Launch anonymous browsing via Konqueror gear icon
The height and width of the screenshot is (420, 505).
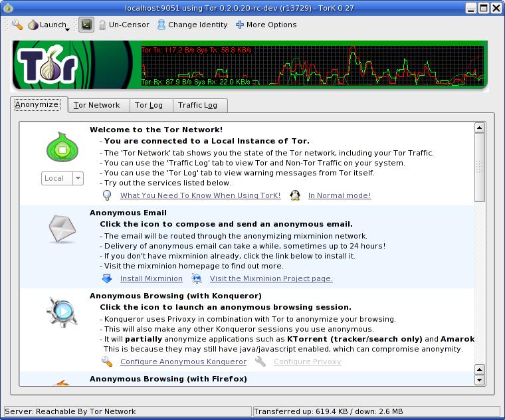[62, 312]
